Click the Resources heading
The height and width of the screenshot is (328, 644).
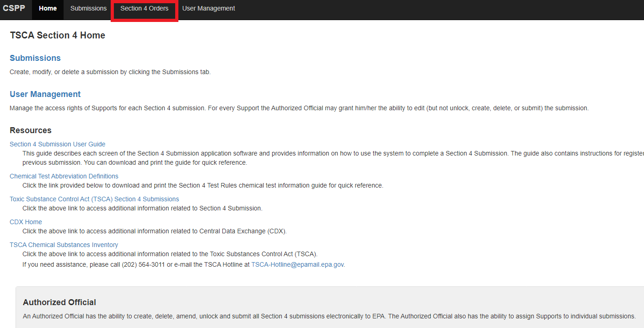click(30, 130)
